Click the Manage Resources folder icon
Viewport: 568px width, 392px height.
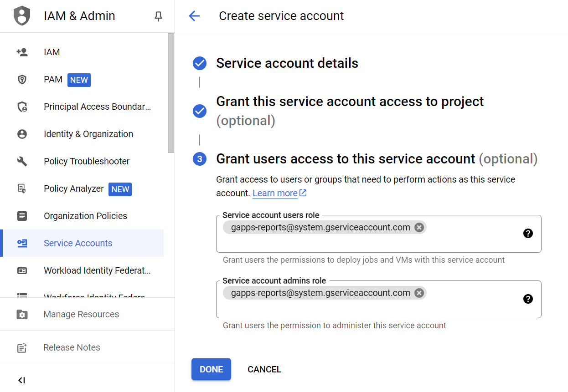coord(22,315)
